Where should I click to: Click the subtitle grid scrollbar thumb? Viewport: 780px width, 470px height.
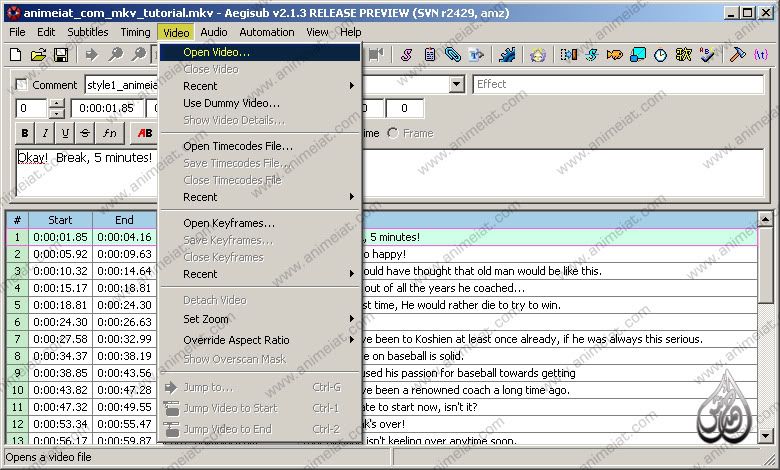pyautogui.click(x=765, y=266)
